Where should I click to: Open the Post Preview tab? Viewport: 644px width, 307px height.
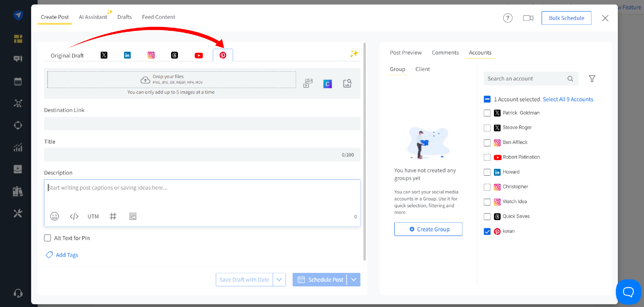(x=406, y=53)
